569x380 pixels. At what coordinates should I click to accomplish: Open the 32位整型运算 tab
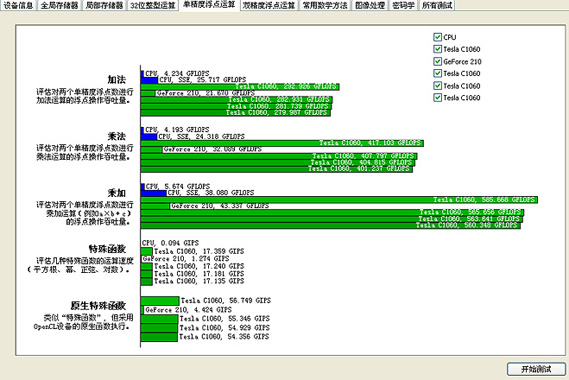tap(153, 5)
